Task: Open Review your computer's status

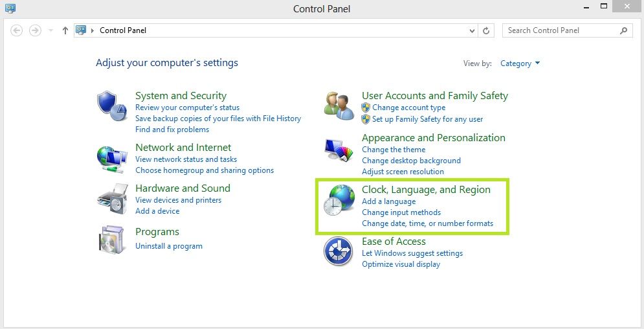Action: tap(187, 108)
